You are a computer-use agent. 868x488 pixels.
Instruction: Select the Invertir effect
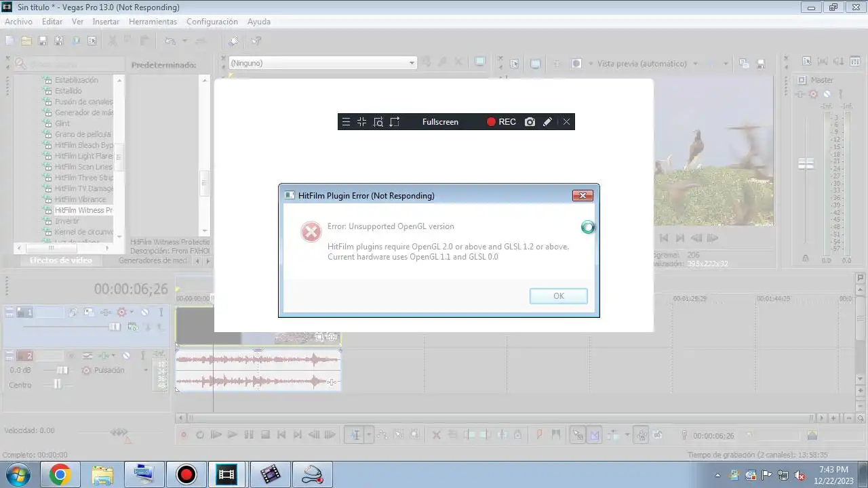coord(67,221)
